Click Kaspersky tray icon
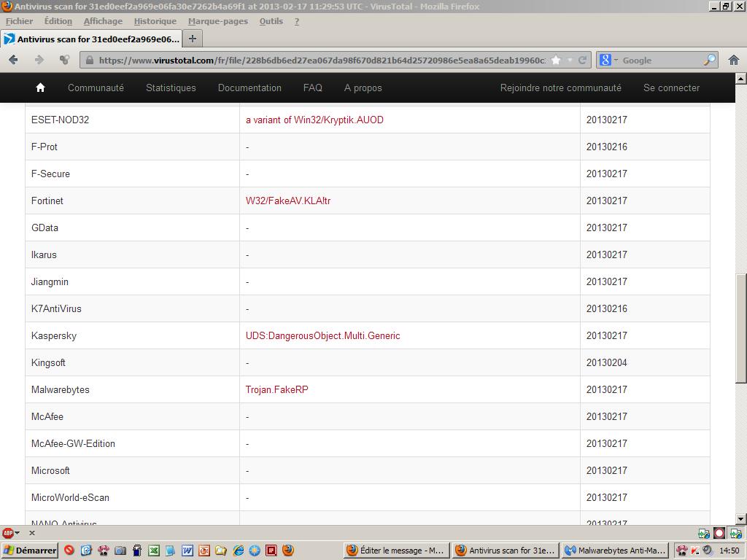This screenshot has height=560, width=747. 694,551
